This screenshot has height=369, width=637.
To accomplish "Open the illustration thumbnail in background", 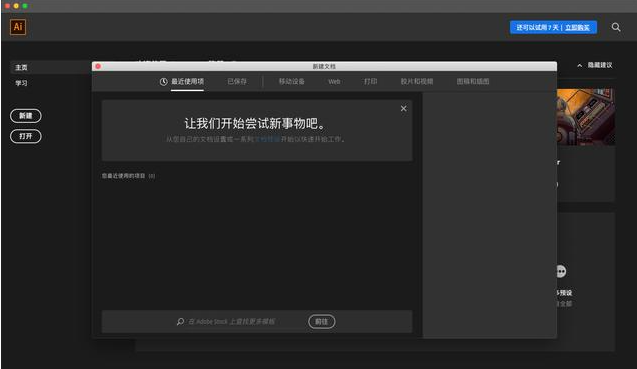I will (x=585, y=117).
